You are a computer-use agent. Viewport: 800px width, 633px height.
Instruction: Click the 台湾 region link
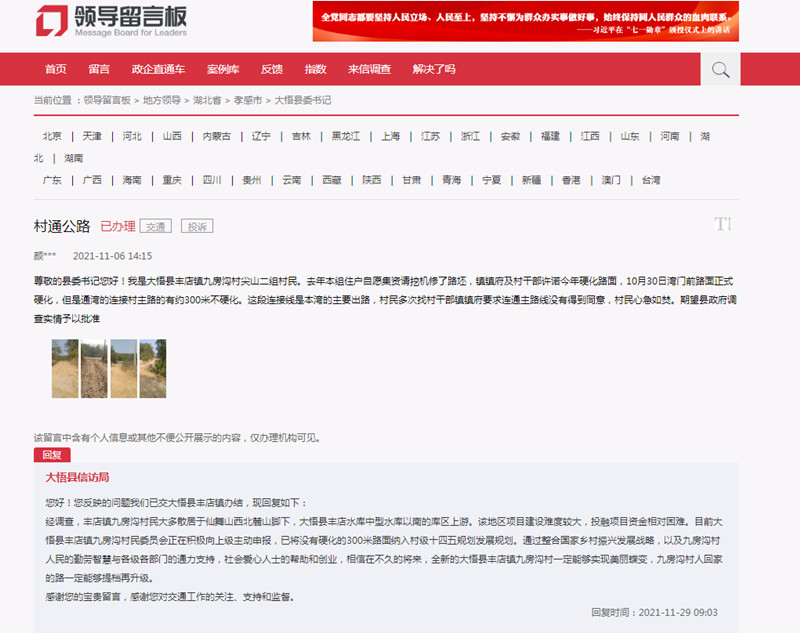pyautogui.click(x=651, y=180)
